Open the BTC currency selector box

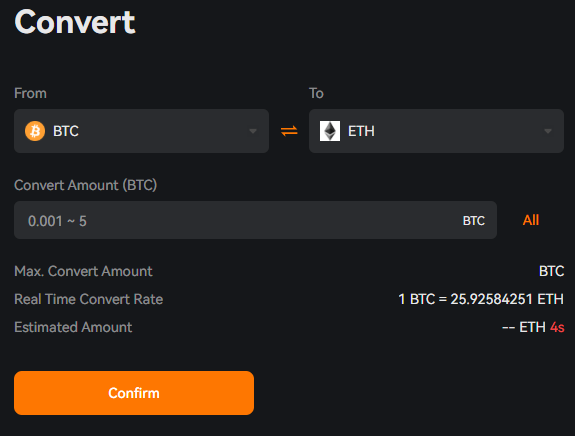pyautogui.click(x=141, y=131)
